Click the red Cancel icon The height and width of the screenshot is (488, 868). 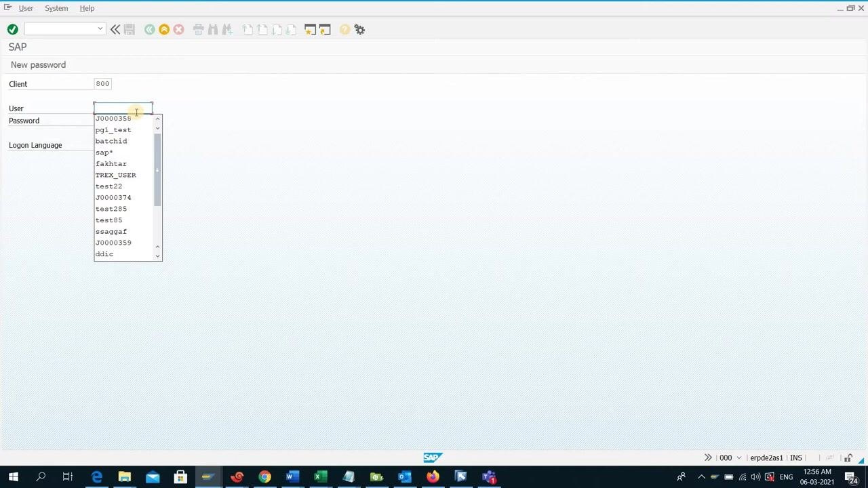(x=178, y=29)
